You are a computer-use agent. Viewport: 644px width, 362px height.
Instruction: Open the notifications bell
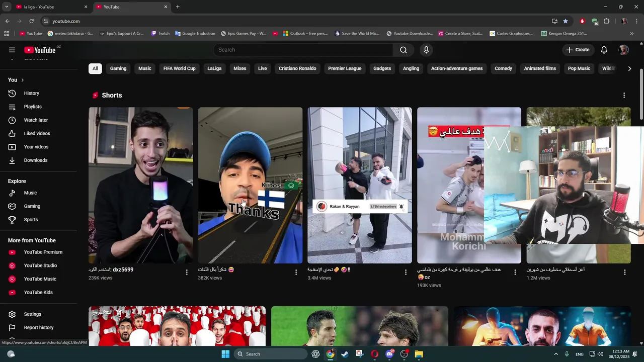(604, 50)
